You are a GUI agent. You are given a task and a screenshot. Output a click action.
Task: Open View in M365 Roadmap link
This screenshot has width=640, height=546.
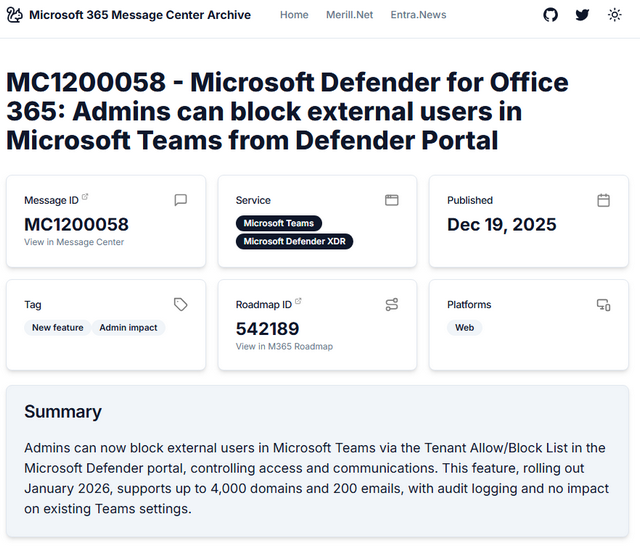[x=284, y=346]
